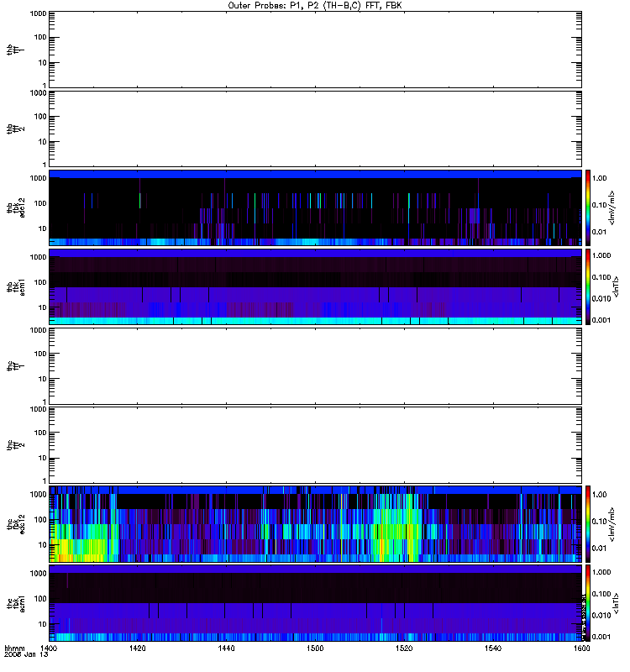
Task: Click the <|mV/m|> unit label of thb edc12 color bar
Action: 612,207
